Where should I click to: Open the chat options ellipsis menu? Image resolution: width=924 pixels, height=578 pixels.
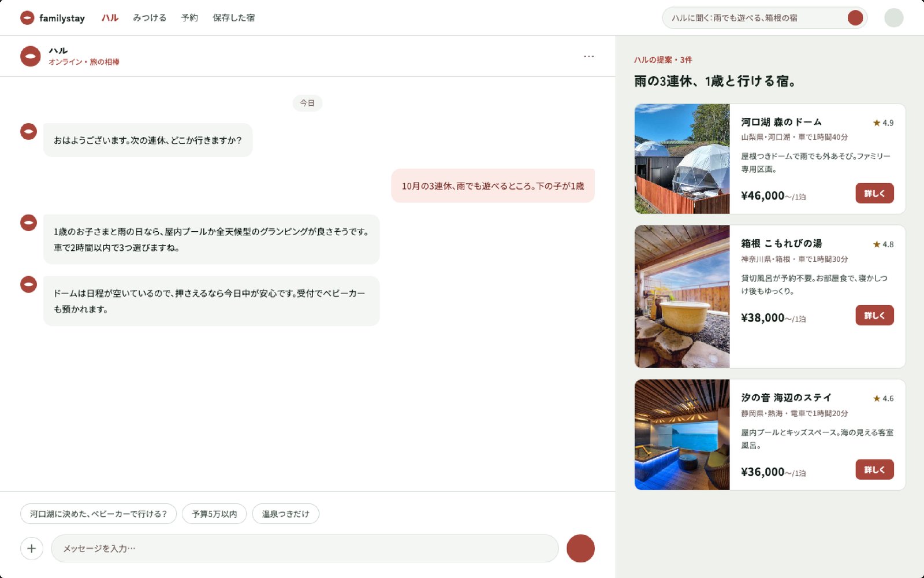click(x=588, y=56)
